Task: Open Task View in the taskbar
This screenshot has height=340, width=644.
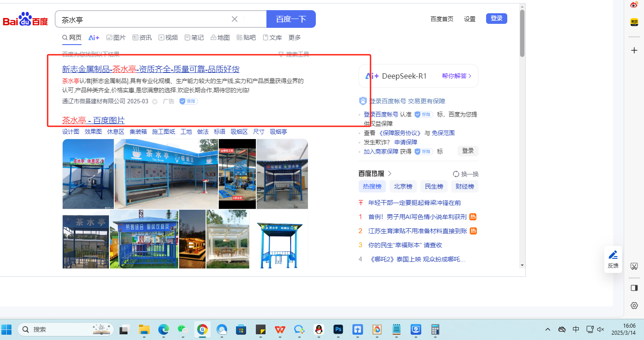Action: pyautogui.click(x=124, y=329)
